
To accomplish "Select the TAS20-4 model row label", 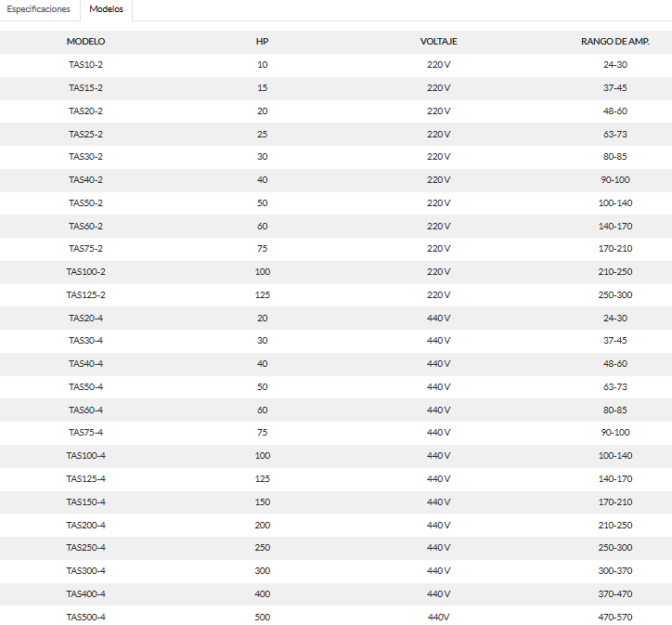I will click(85, 318).
